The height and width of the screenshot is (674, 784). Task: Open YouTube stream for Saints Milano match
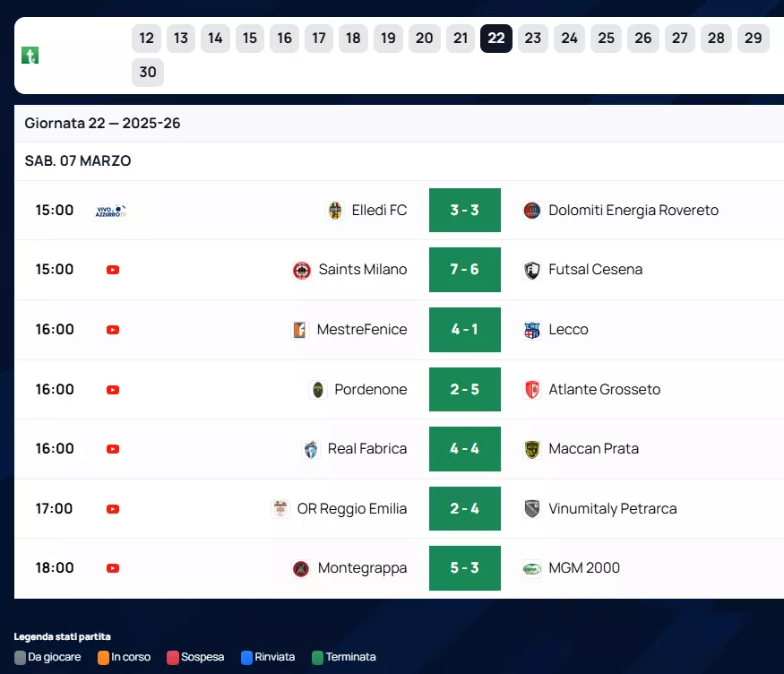point(113,270)
